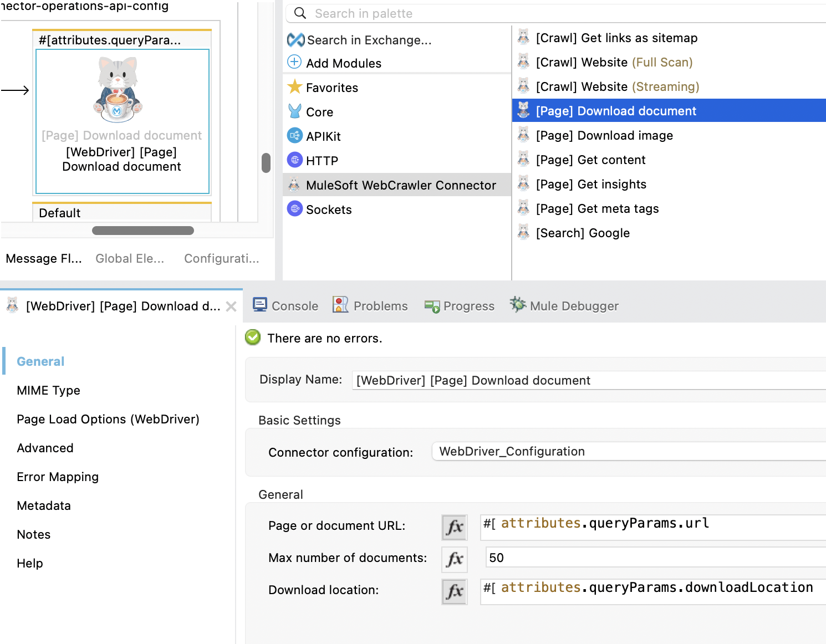Switch to the Global Elements tab
The height and width of the screenshot is (644, 826).
click(130, 258)
